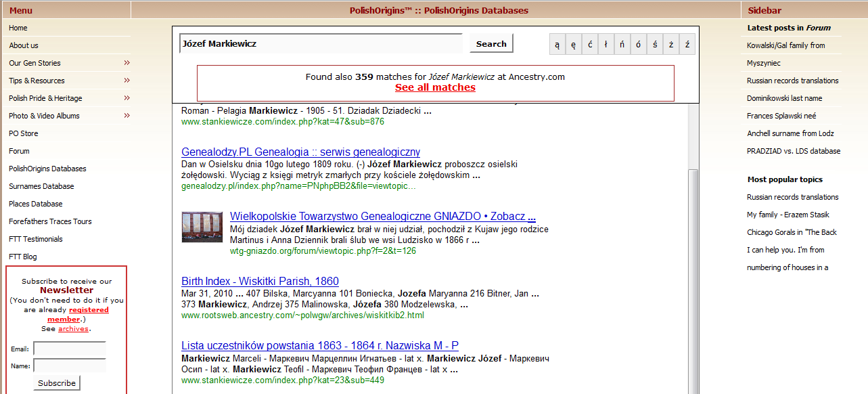Open About us menu item
This screenshot has height=394, width=868.
24,45
